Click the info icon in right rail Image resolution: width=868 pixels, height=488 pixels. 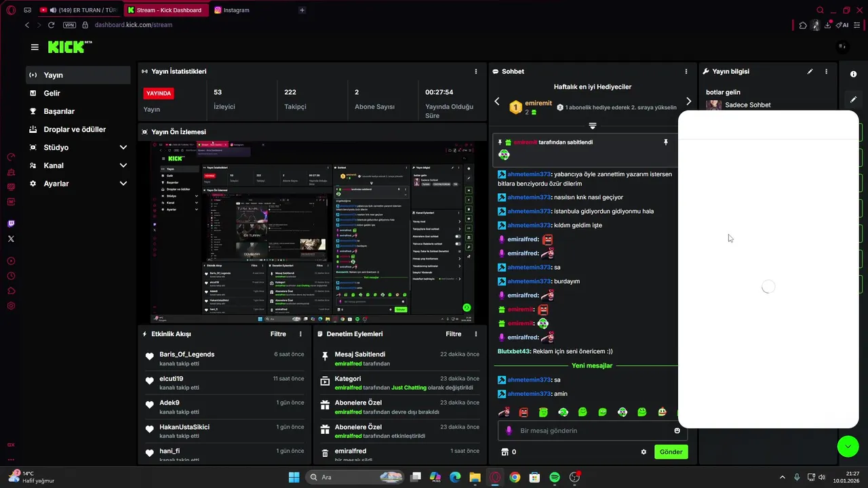point(853,75)
